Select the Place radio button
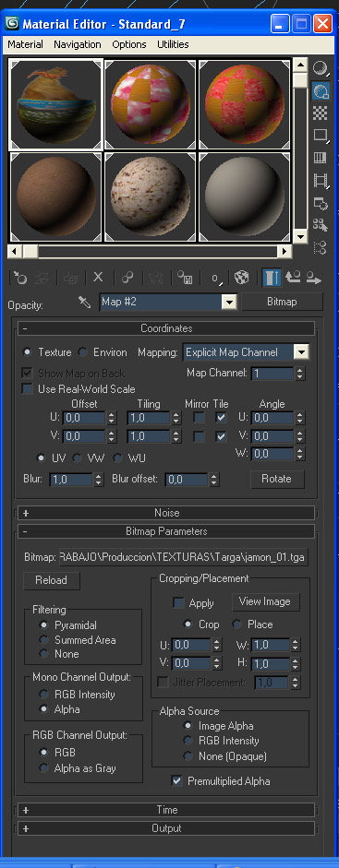 pos(237,624)
